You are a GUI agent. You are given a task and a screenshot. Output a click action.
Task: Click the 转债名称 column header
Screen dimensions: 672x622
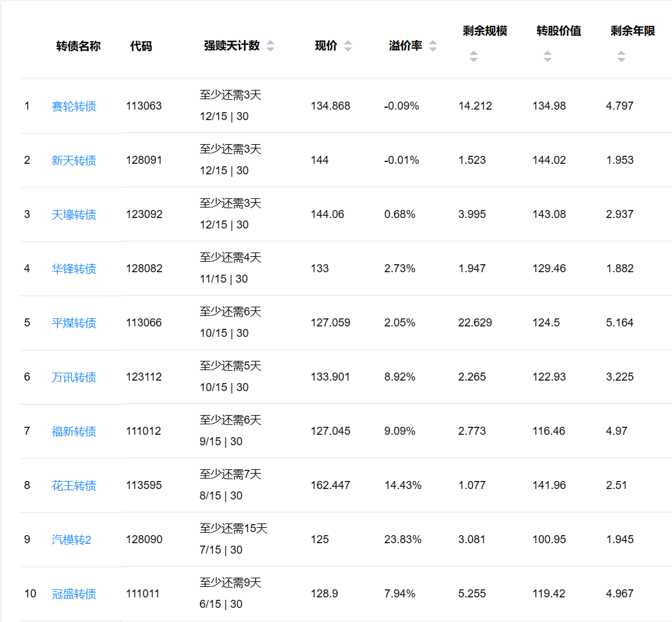click(x=78, y=46)
